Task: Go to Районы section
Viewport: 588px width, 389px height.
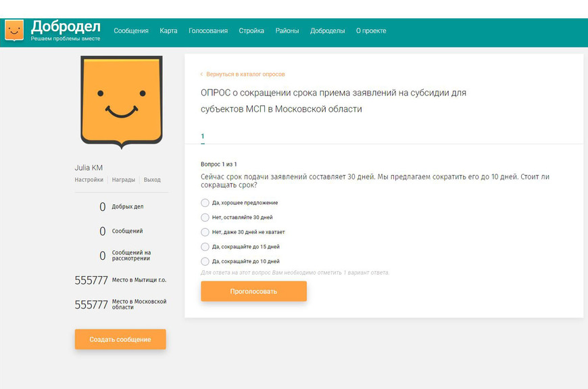Action: 287,30
